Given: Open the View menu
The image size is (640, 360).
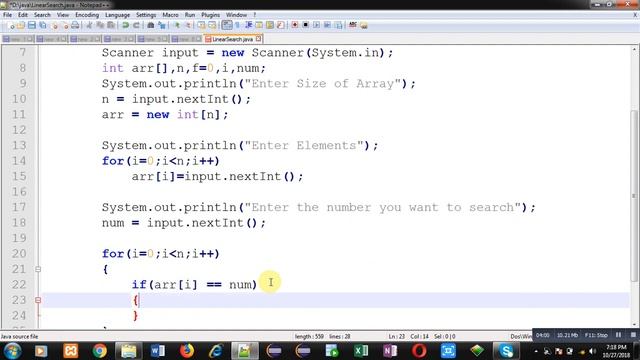Looking at the screenshot, I should 62,15.
